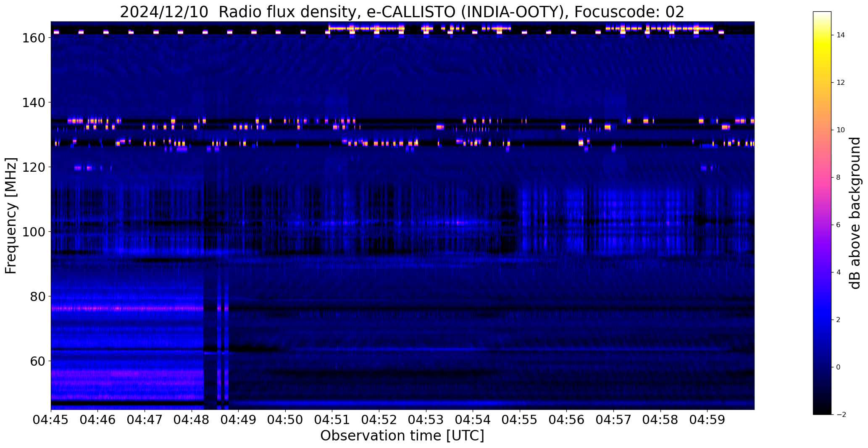
Task: Click the 04:48 time tick label
Action: pos(192,420)
